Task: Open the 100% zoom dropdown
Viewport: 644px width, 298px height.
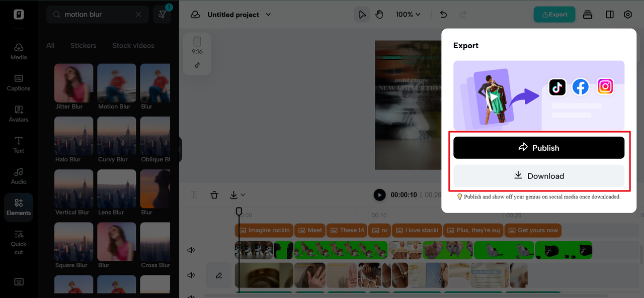Action: point(408,15)
